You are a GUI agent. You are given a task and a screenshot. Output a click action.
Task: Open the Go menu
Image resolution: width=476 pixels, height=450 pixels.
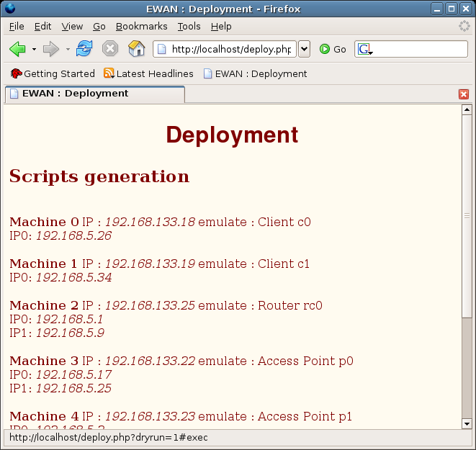[99, 27]
